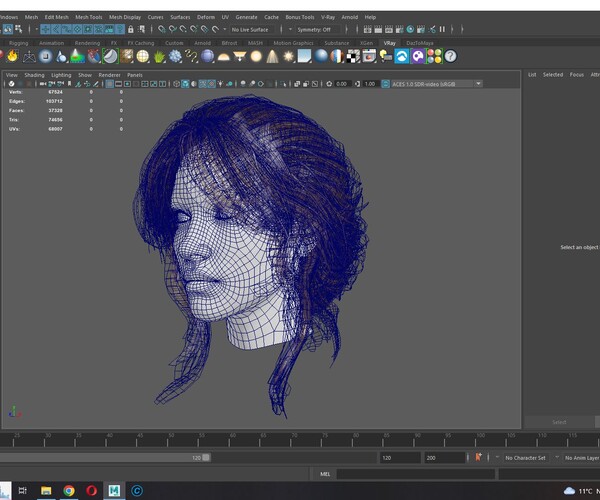Image resolution: width=600 pixels, height=500 pixels.
Task: Click the set key bookmark icon
Action: (478, 457)
